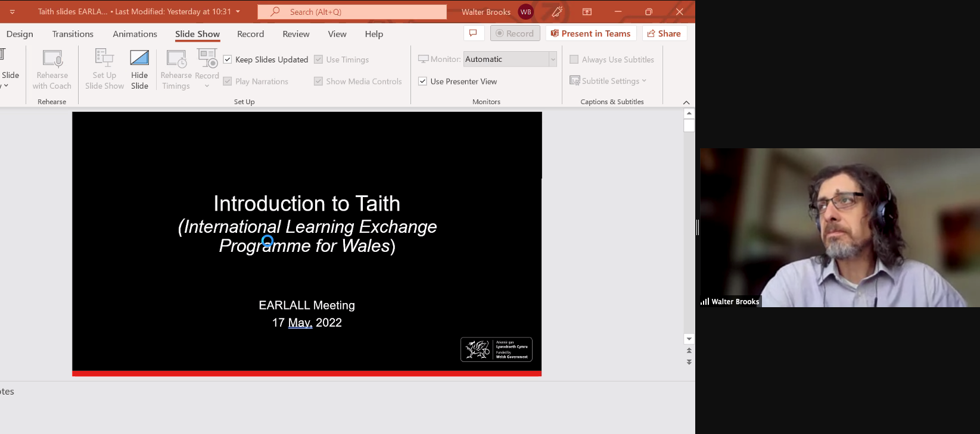This screenshot has height=434, width=980.
Task: Click the Rehearse with Coach icon
Action: coord(52,58)
